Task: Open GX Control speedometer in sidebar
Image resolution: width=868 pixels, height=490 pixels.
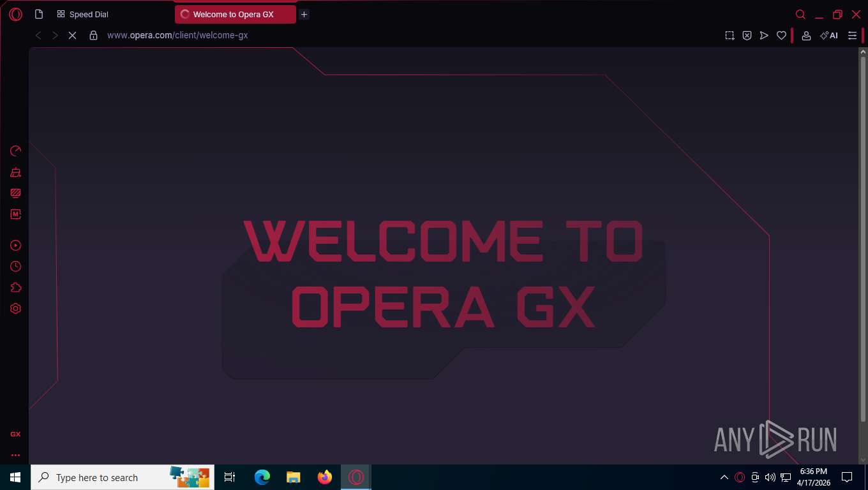Action: tap(15, 151)
